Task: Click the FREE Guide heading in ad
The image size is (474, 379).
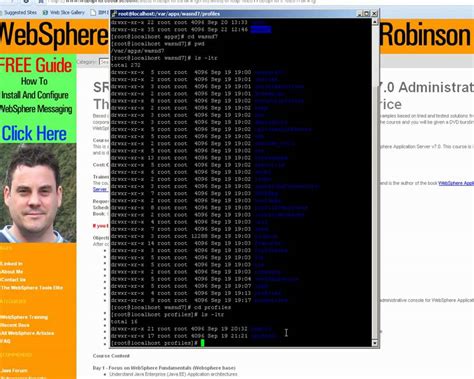Action: [x=36, y=65]
